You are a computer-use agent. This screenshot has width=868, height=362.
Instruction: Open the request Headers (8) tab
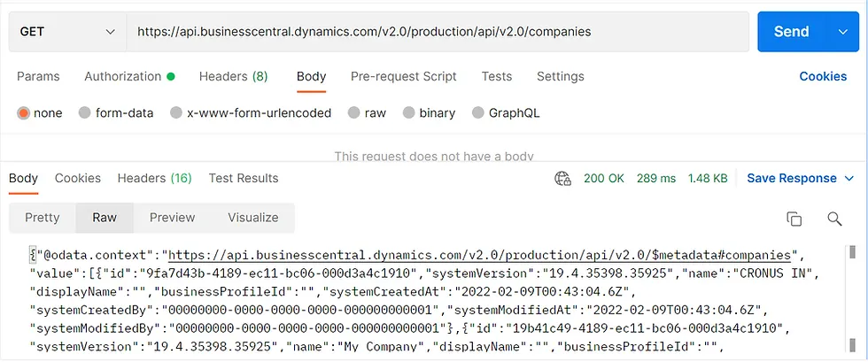pyautogui.click(x=234, y=76)
